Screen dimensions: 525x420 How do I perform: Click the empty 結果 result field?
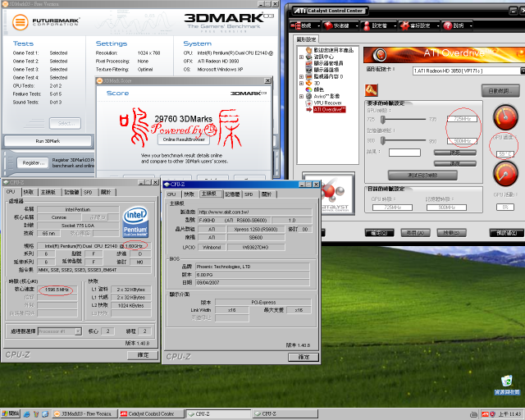click(404, 153)
